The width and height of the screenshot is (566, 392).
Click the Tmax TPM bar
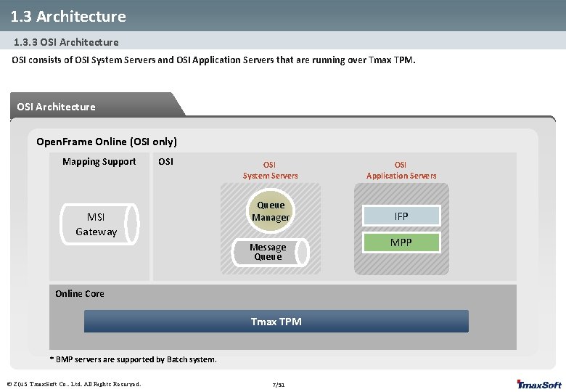(x=276, y=322)
